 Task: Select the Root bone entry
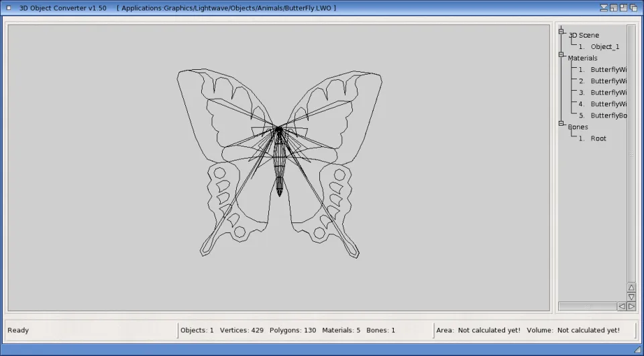tap(598, 138)
